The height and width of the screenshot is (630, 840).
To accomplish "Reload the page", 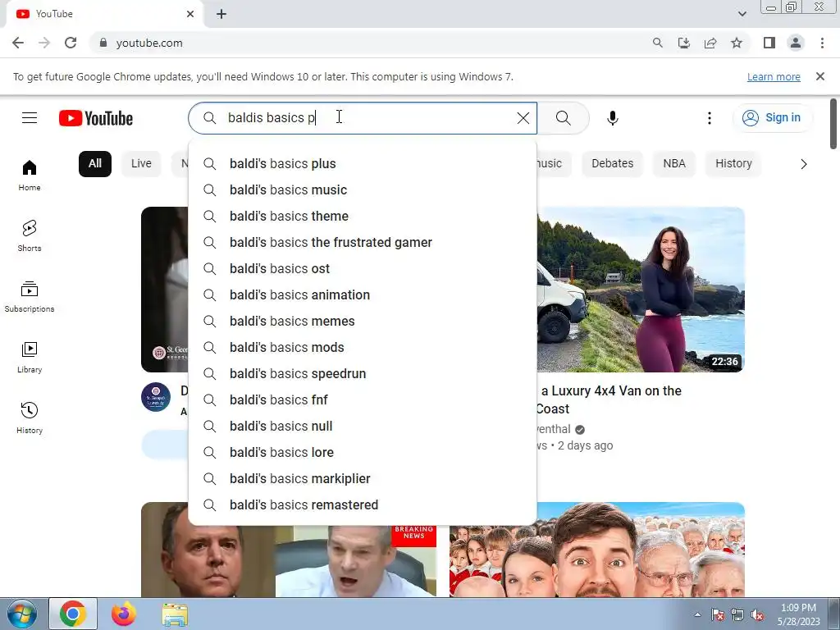I will (x=71, y=43).
